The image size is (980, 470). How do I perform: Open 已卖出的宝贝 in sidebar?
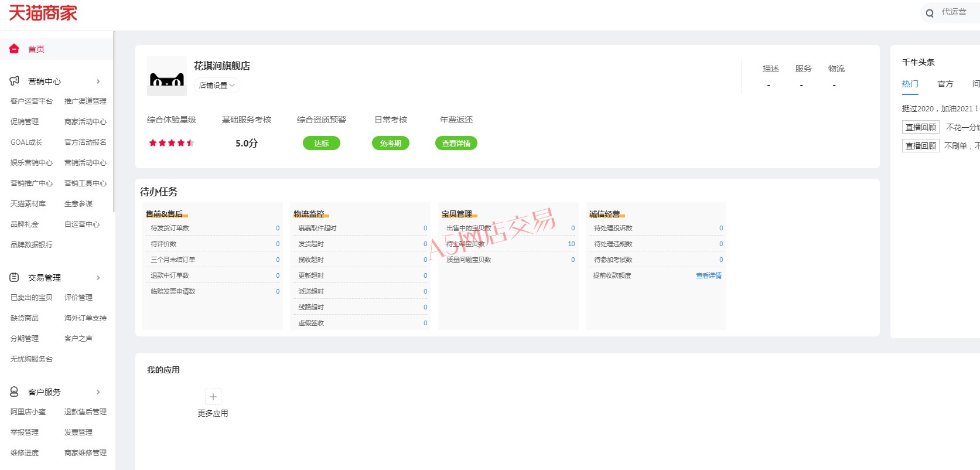click(x=32, y=298)
